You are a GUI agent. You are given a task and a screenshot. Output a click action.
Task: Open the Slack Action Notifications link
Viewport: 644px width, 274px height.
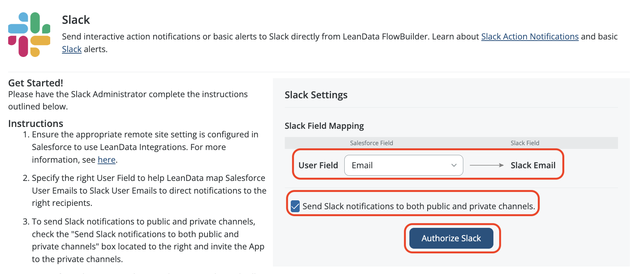[530, 36]
